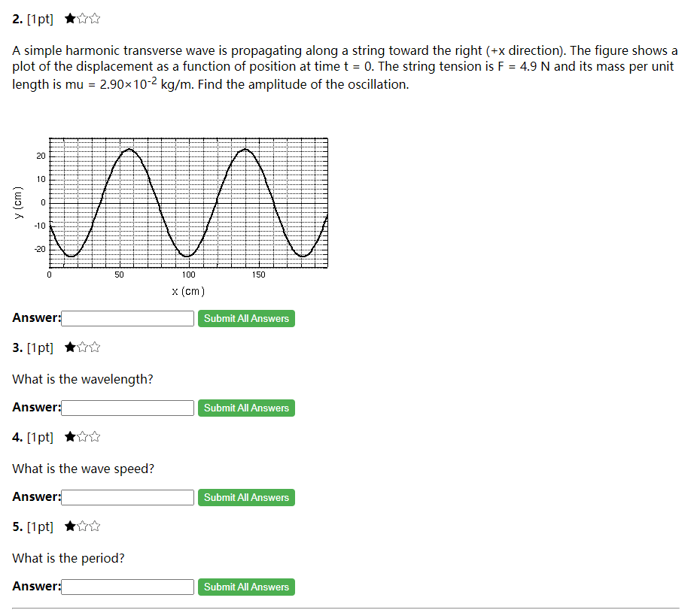Select the question 4 heading
This screenshot has height=616, width=685.
pos(17,436)
